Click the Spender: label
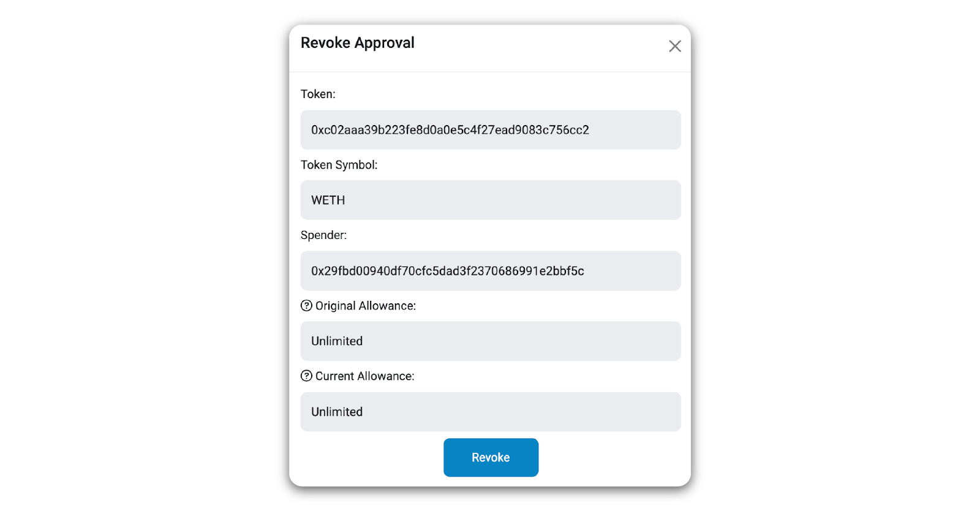 tap(323, 235)
